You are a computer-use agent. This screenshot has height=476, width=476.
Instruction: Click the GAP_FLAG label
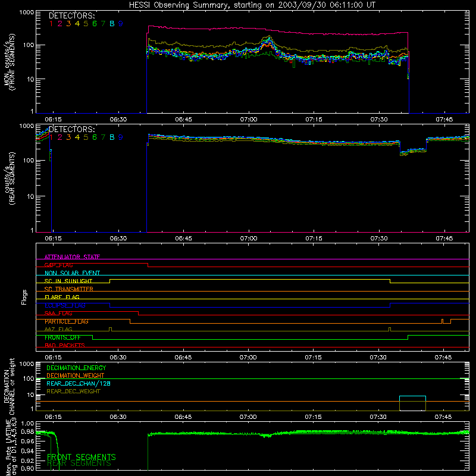(x=58, y=265)
